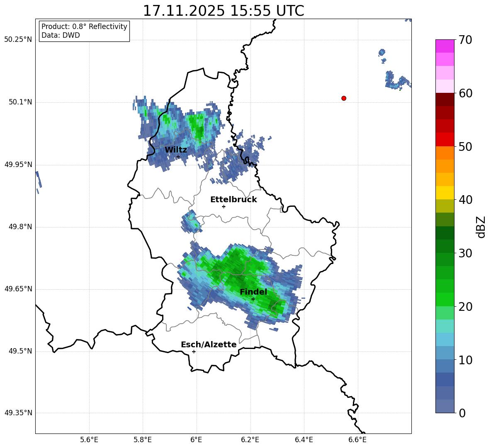This screenshot has width=491, height=448.
Task: Click the 0 tick on the colorbar
Action: (462, 413)
